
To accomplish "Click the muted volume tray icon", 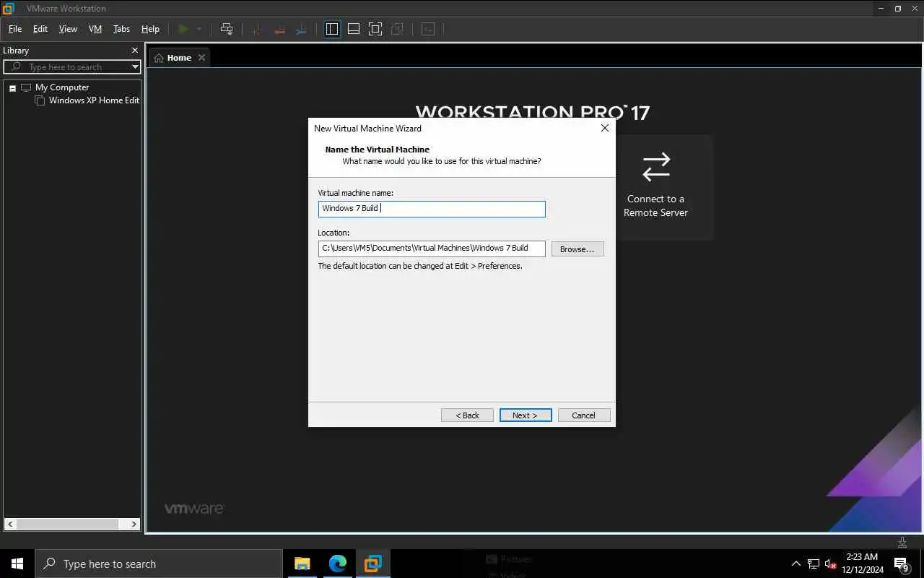I will [x=830, y=564].
